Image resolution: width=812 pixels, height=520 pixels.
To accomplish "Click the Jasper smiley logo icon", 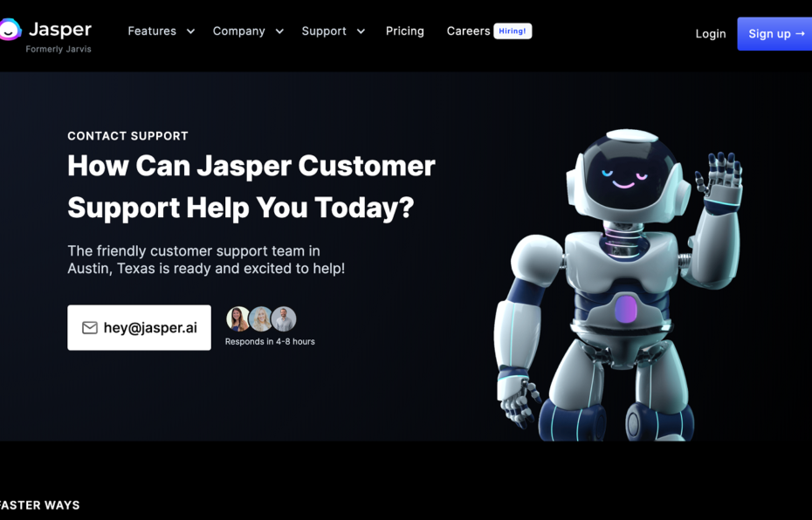I will click(10, 29).
